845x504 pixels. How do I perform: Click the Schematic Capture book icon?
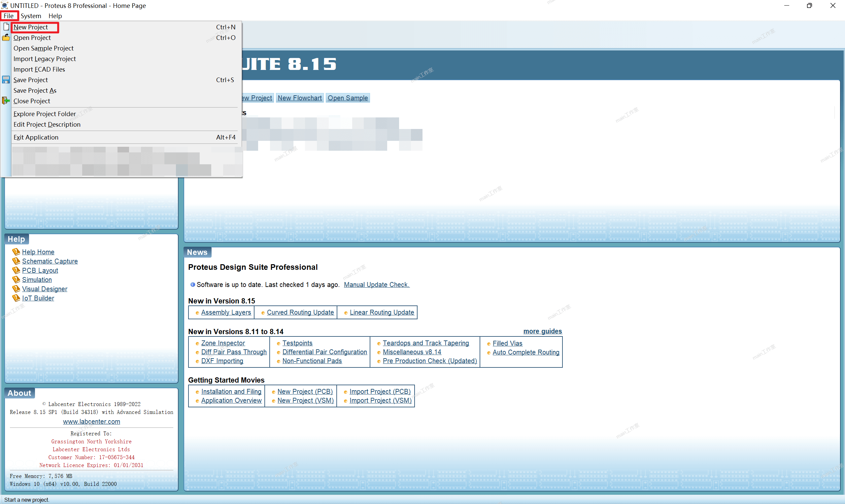click(x=16, y=261)
